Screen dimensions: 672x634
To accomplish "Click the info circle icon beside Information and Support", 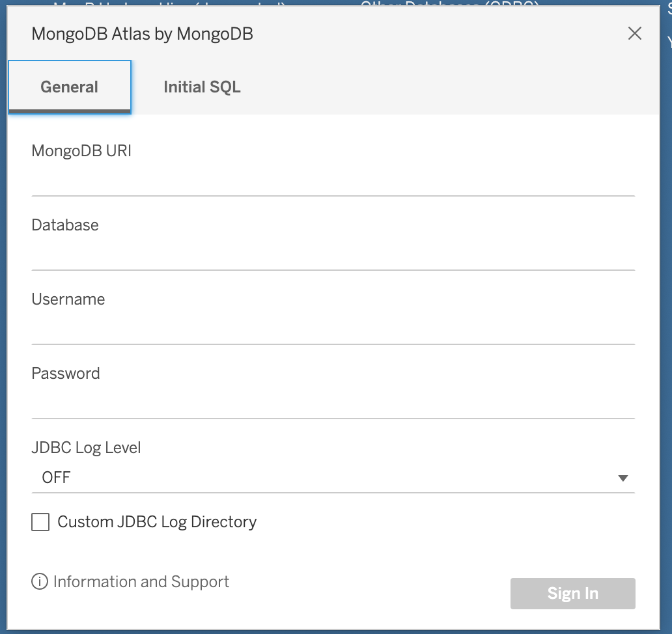I will [x=40, y=582].
